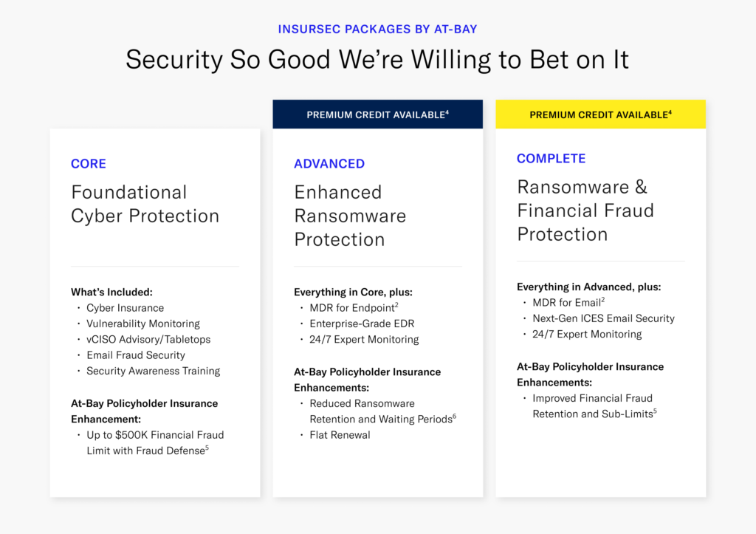
Task: Click Vulnerability Monitoring in Core list
Action: tap(142, 324)
